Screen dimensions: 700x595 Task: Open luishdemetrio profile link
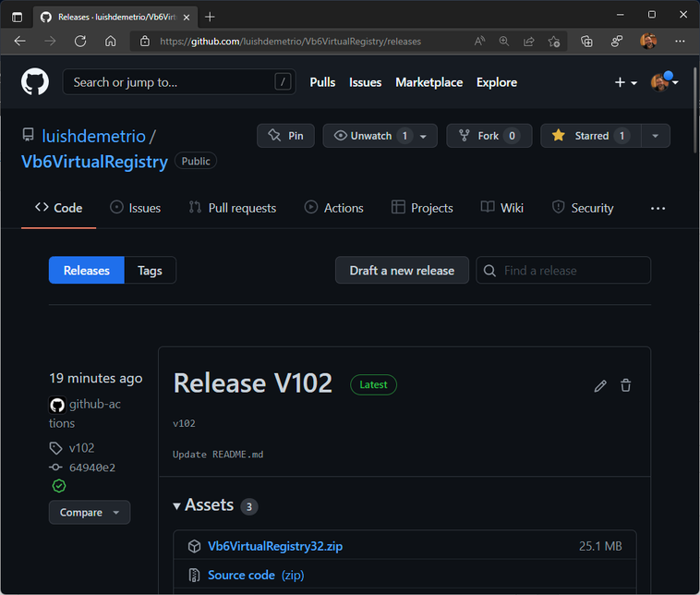[94, 136]
